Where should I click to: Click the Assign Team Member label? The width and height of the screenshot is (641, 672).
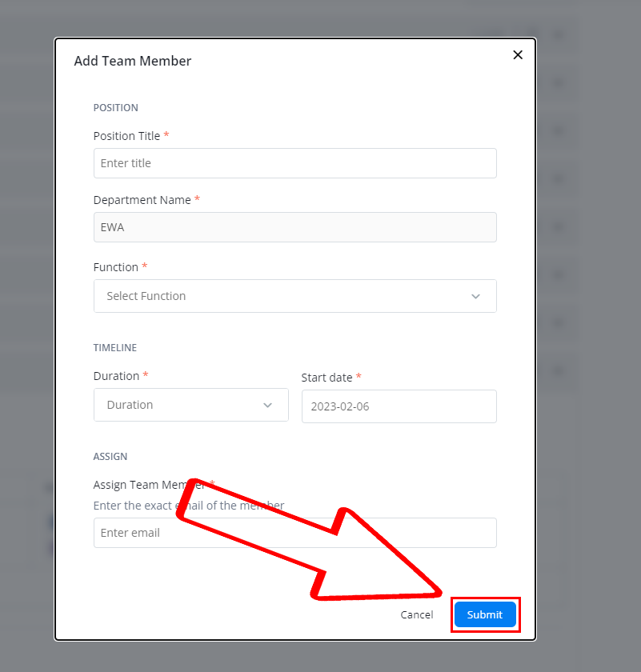tap(149, 485)
